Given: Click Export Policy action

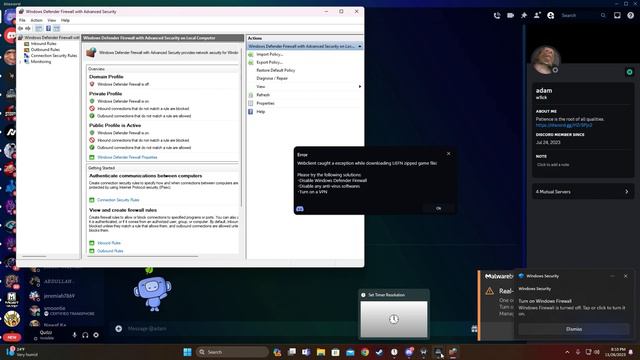Looking at the screenshot, I should [x=269, y=62].
